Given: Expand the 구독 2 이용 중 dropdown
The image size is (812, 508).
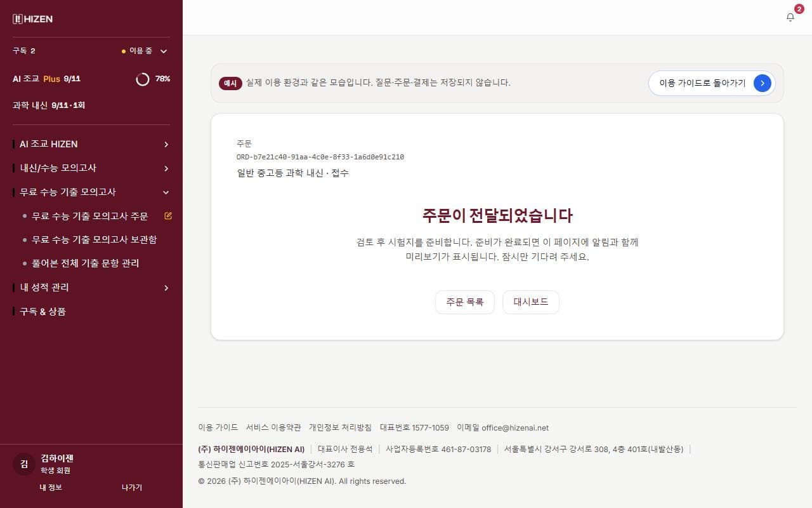Looking at the screenshot, I should pos(91,51).
